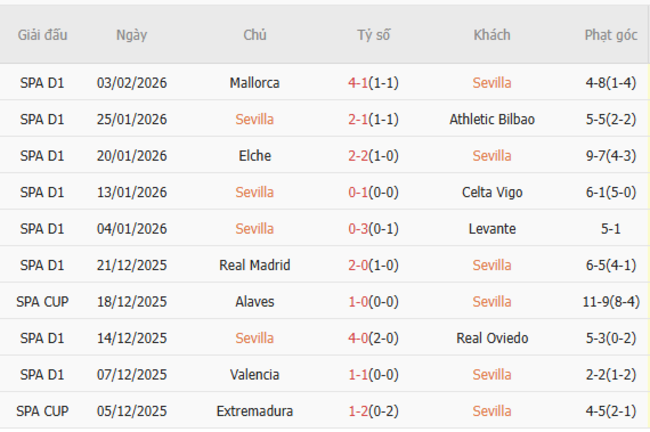Select the "Ngày" column header

pyautogui.click(x=131, y=34)
